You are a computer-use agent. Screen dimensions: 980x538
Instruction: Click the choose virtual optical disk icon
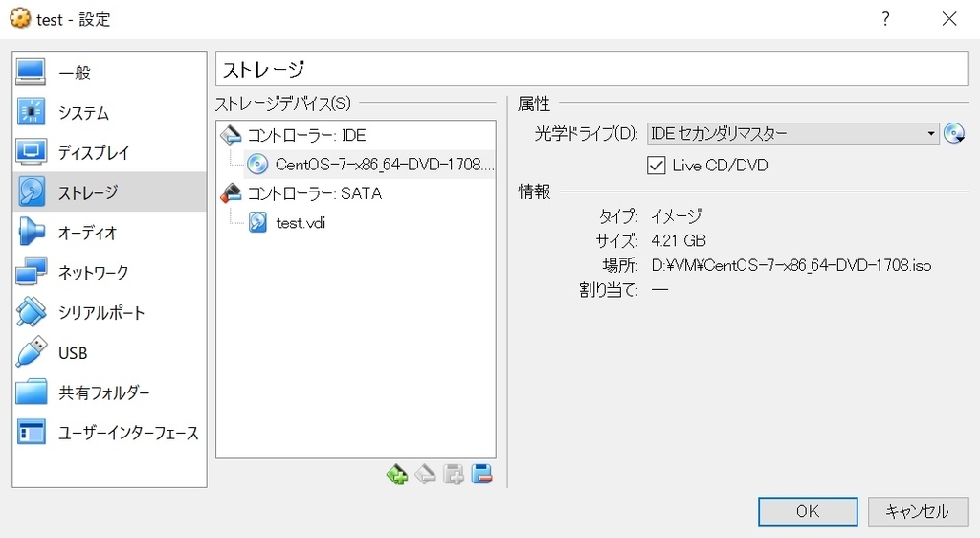[x=954, y=134]
